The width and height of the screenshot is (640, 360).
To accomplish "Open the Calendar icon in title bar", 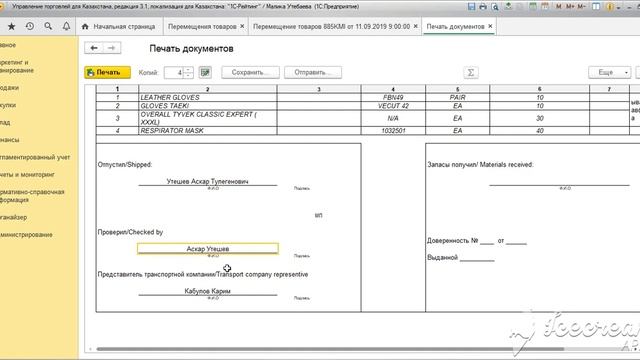I will (545, 7).
